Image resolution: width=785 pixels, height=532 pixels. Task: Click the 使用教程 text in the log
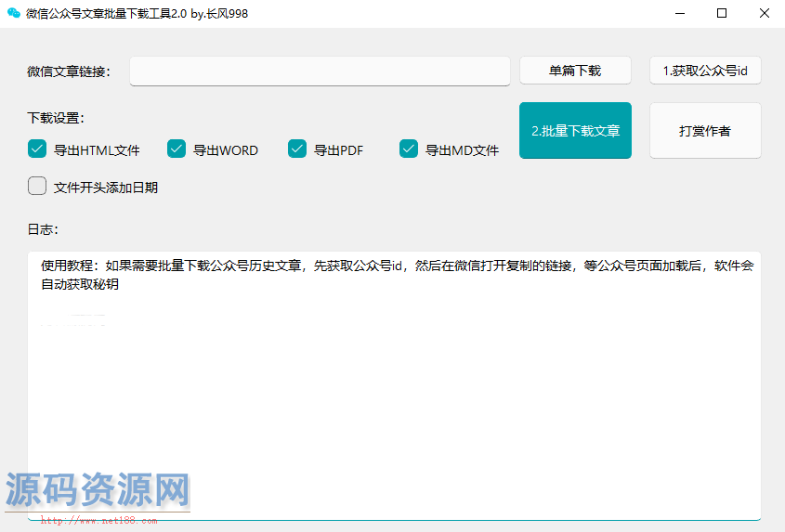(67, 266)
